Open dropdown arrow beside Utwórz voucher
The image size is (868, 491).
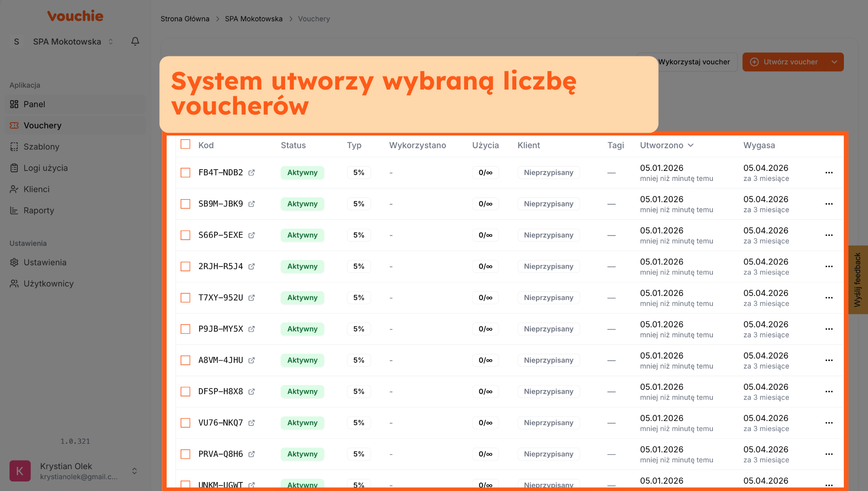click(834, 62)
